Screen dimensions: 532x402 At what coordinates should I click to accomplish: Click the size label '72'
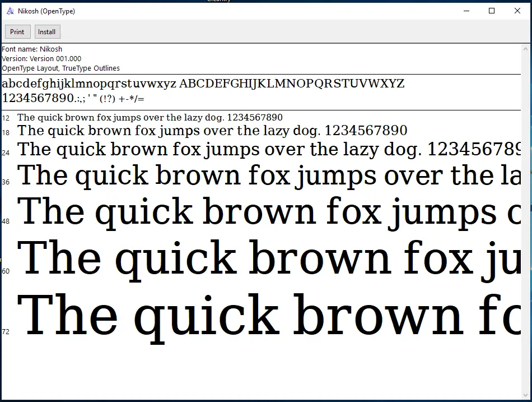[x=6, y=332]
